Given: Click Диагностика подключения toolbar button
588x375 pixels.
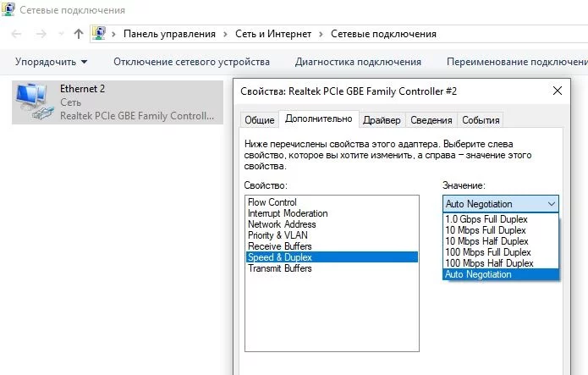Looking at the screenshot, I should [x=358, y=62].
